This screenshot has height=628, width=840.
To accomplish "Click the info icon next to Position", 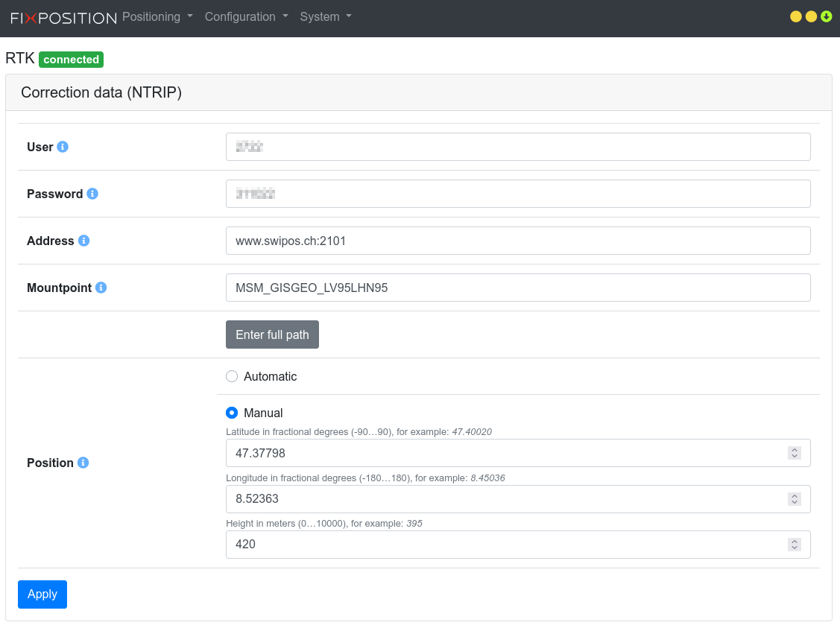I will pyautogui.click(x=83, y=463).
